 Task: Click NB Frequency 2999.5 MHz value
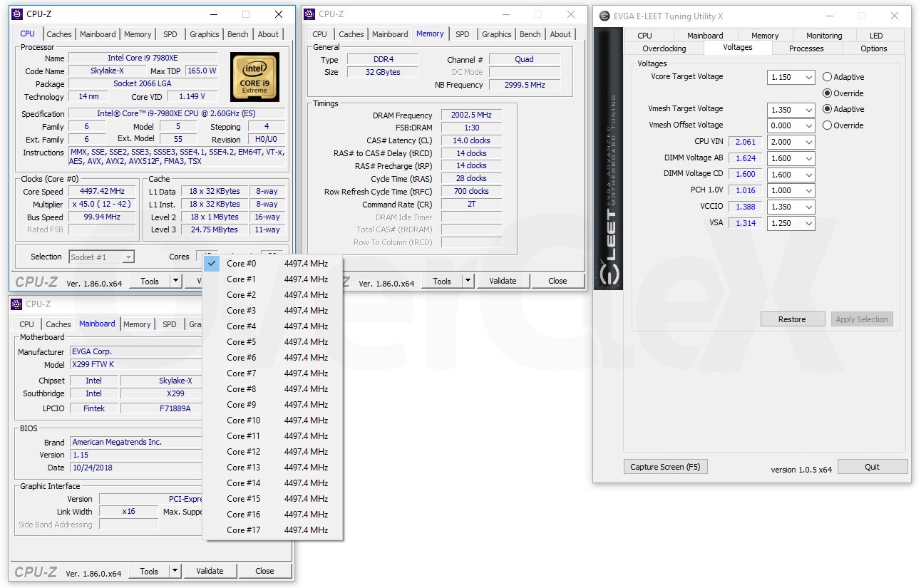pos(525,85)
